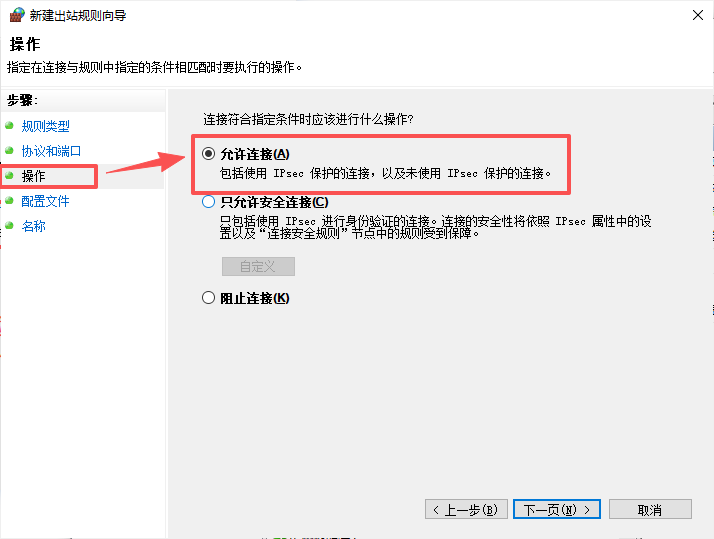714x539 pixels.
Task: Select the 只允许安全连接(C) radio button
Action: pyautogui.click(x=209, y=202)
